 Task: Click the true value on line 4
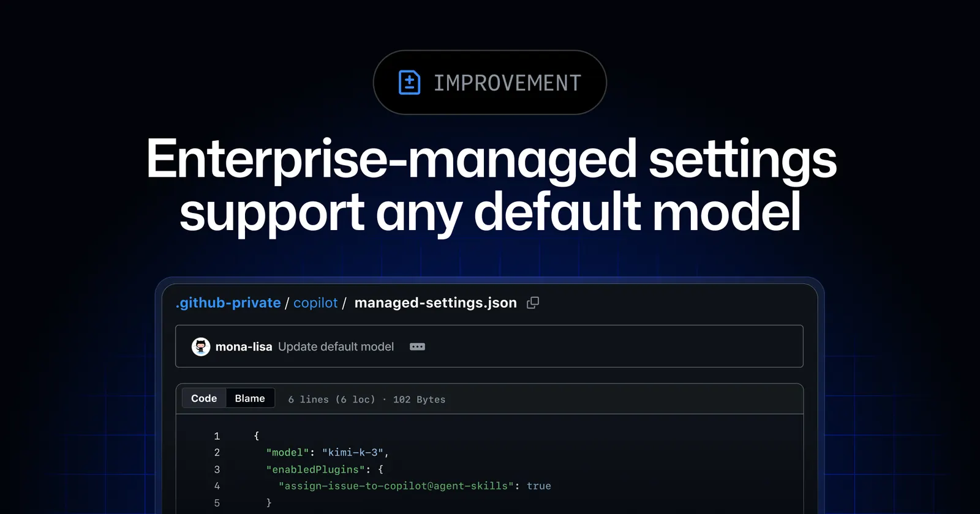(539, 486)
